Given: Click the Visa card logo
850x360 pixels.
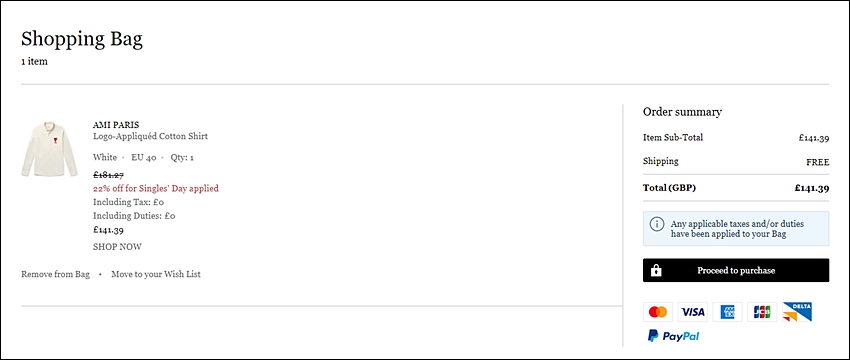Looking at the screenshot, I should [692, 312].
